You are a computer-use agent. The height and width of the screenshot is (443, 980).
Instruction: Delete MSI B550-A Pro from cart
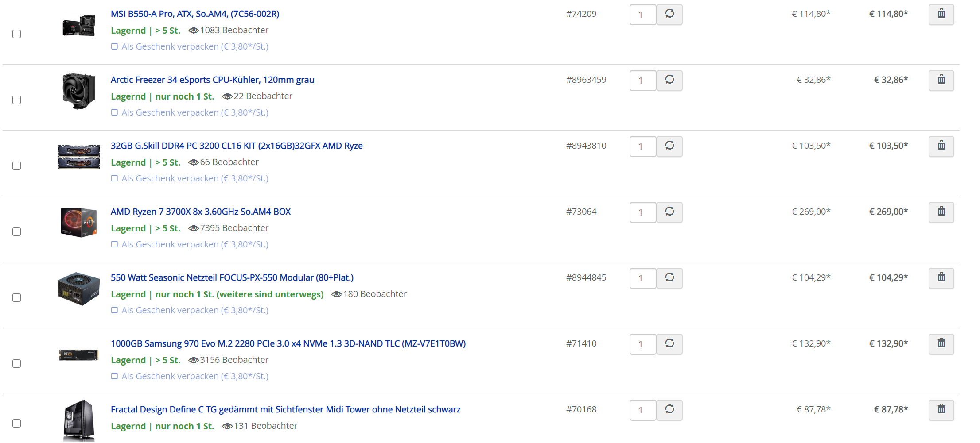coord(941,14)
